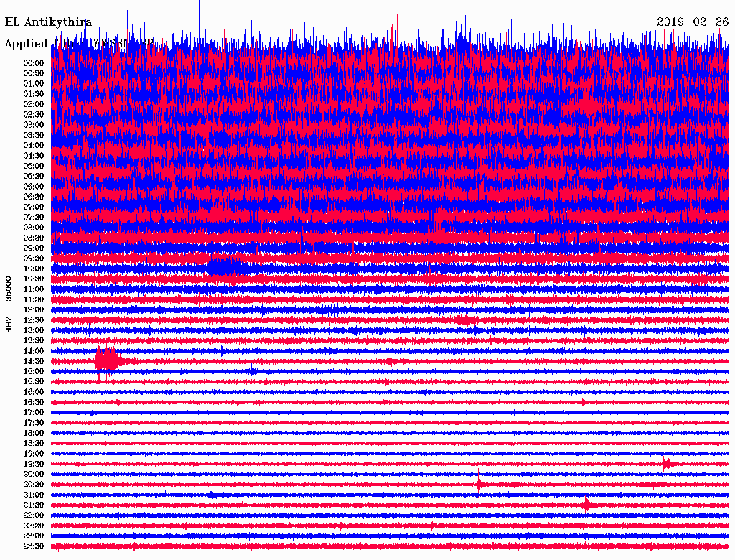Click the 23:30 time label
Image resolution: width=735 pixels, height=560 pixels.
tap(34, 546)
